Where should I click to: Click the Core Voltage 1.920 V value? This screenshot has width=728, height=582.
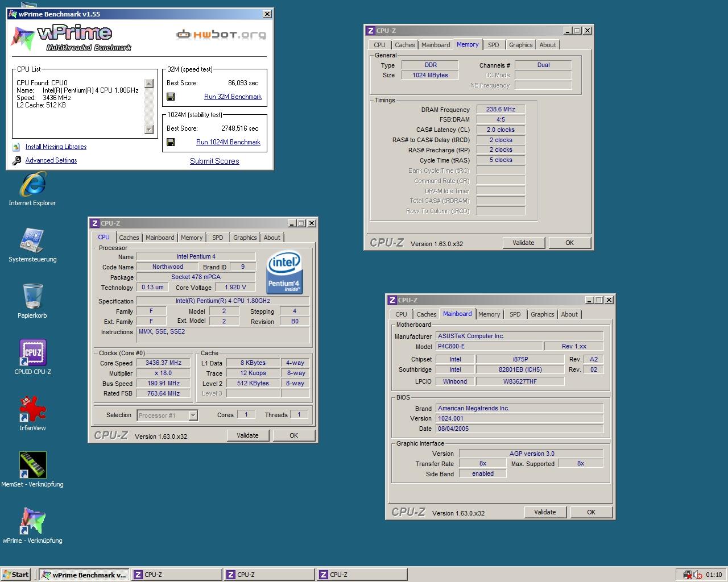pyautogui.click(x=235, y=287)
